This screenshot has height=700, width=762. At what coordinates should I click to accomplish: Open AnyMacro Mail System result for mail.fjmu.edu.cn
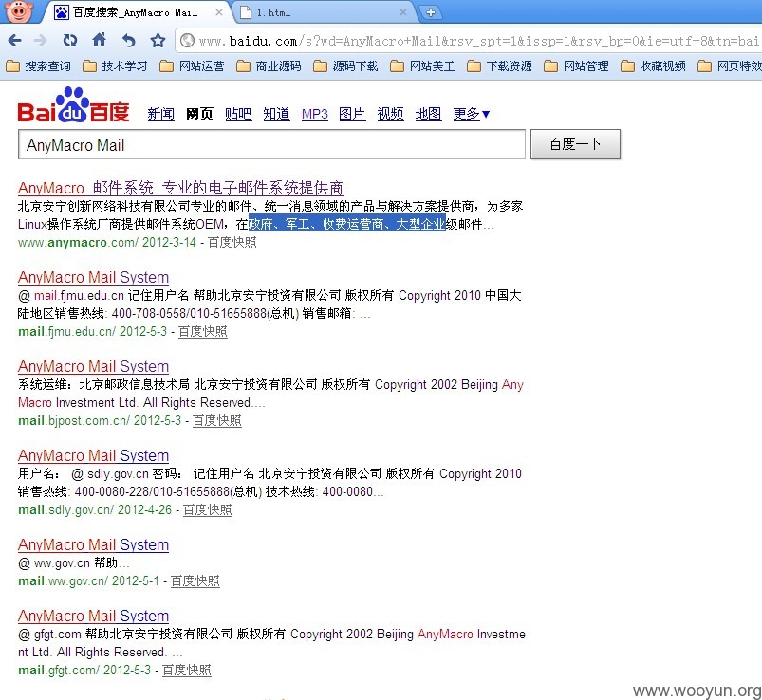[93, 277]
